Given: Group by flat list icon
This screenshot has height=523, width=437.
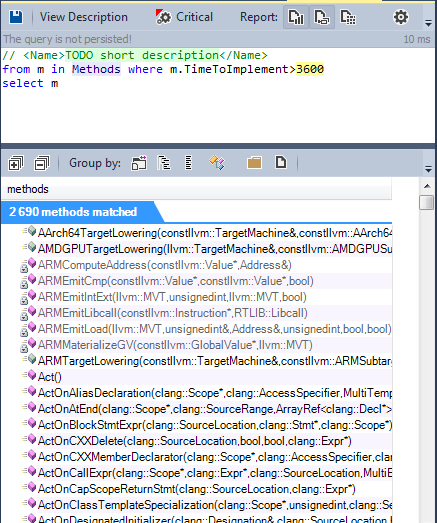Looking at the screenshot, I should (x=188, y=163).
